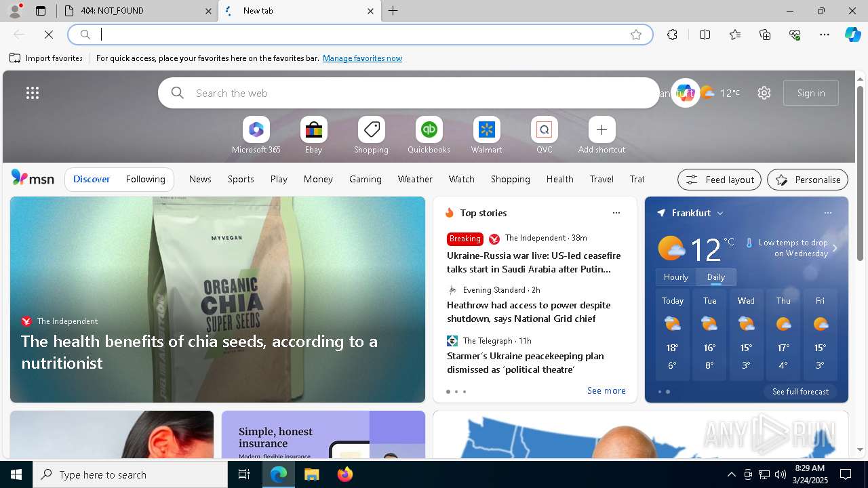Read the Heathrow power shutdown headline
The image size is (868, 488).
coord(528,312)
